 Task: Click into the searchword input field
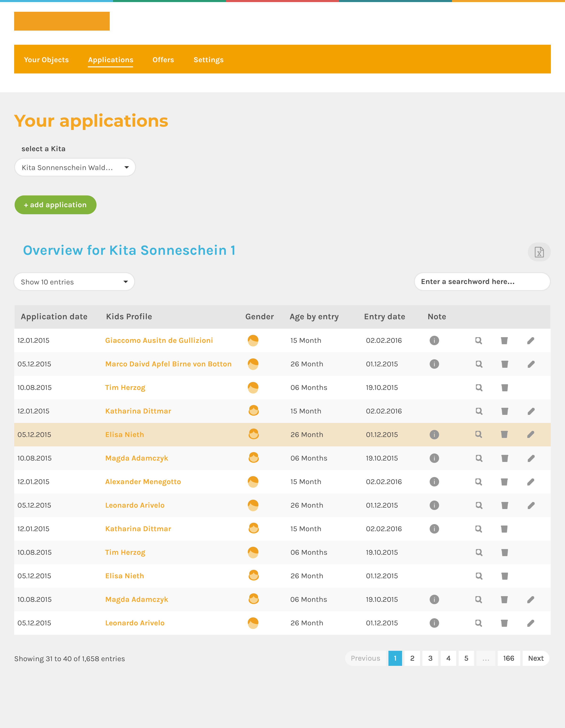coord(482,282)
